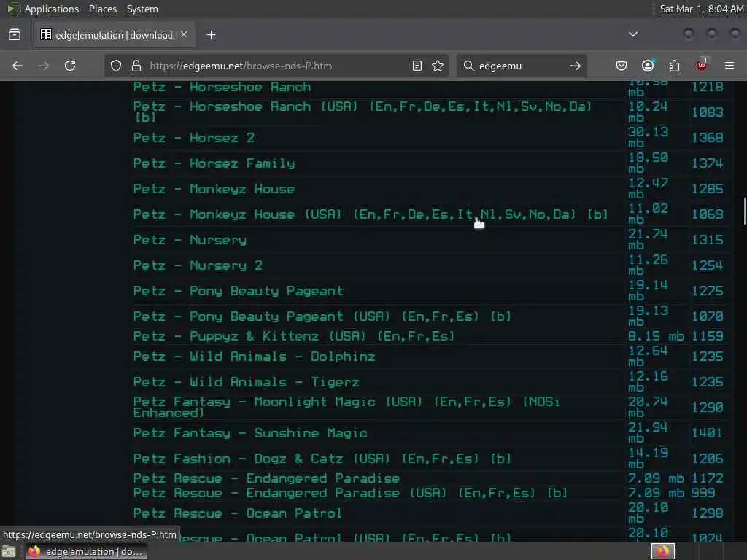
Task: Click the Applications menu logo icon
Action: tap(13, 9)
